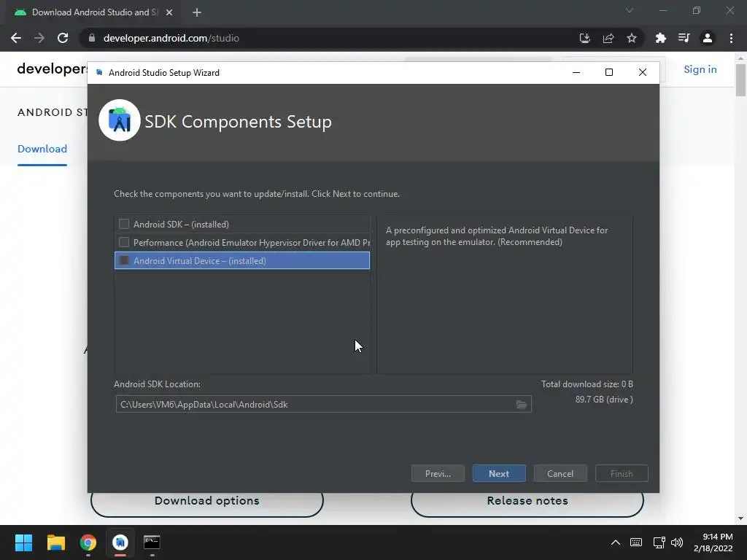Tick the Android Virtual Device checkbox
Image resolution: width=747 pixels, height=560 pixels.
[124, 260]
